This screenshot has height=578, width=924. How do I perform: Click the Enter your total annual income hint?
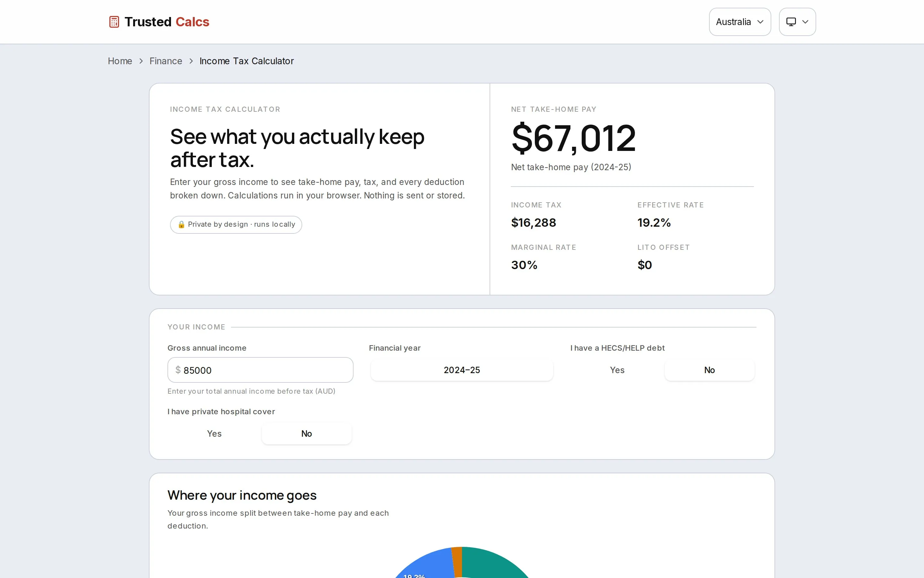pyautogui.click(x=251, y=391)
